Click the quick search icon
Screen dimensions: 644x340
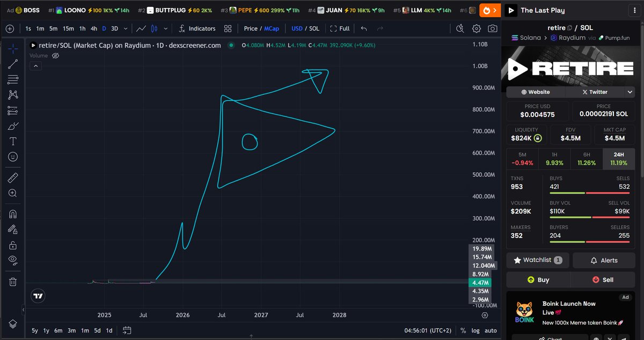pyautogui.click(x=460, y=28)
